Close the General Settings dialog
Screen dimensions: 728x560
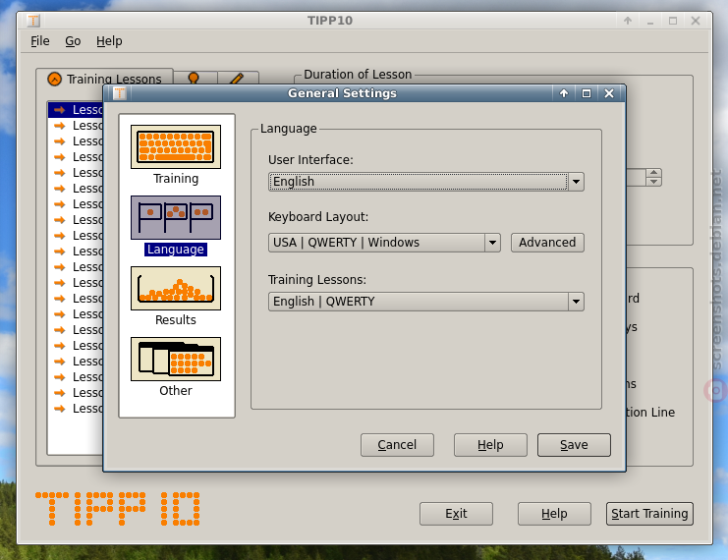[x=609, y=93]
